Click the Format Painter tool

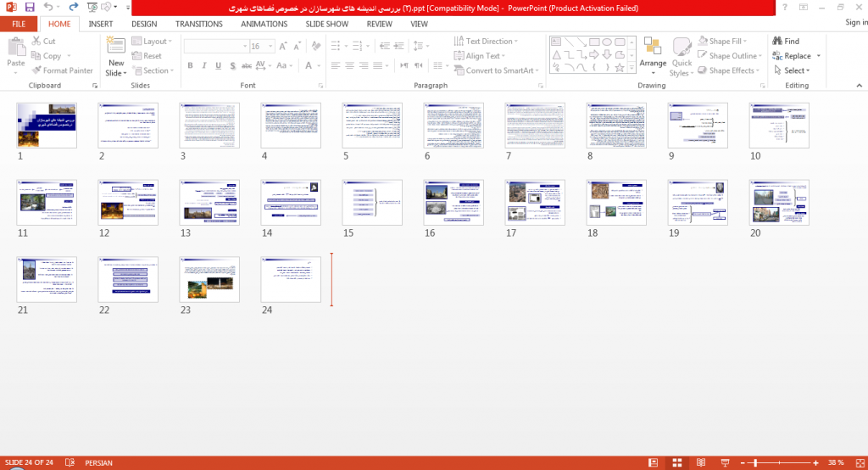tap(62, 70)
